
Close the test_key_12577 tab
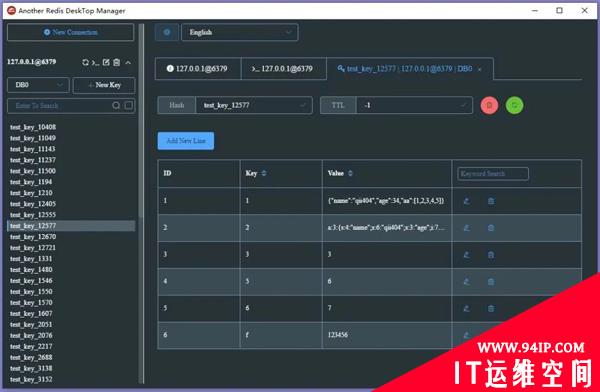(480, 69)
